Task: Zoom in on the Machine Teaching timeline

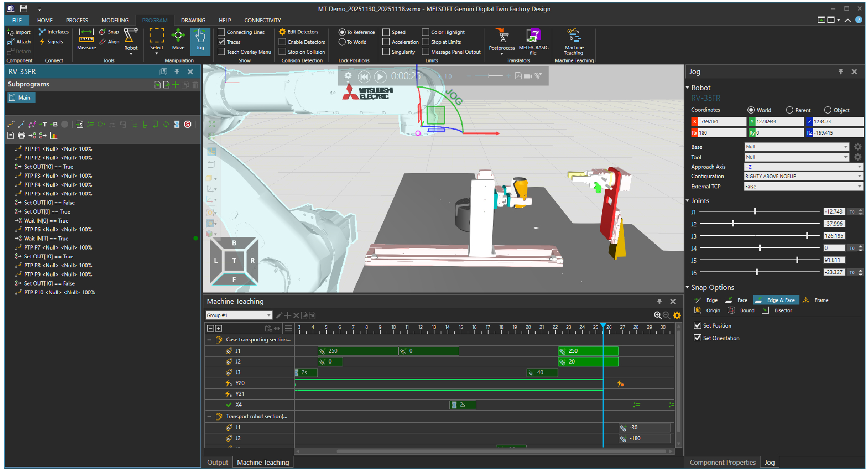Action: coord(658,315)
